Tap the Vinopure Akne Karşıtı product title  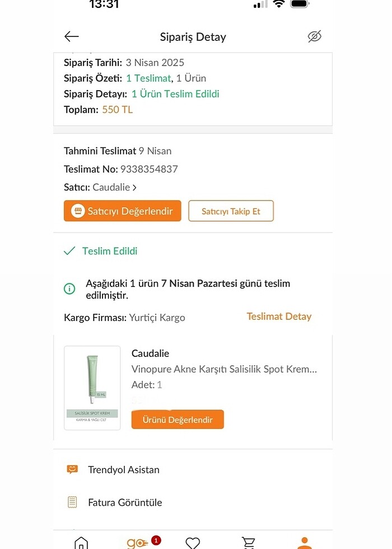(224, 370)
